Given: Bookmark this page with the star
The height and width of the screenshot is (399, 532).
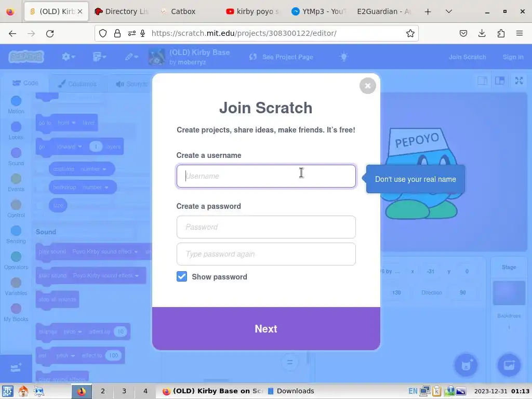Looking at the screenshot, I should tap(410, 33).
